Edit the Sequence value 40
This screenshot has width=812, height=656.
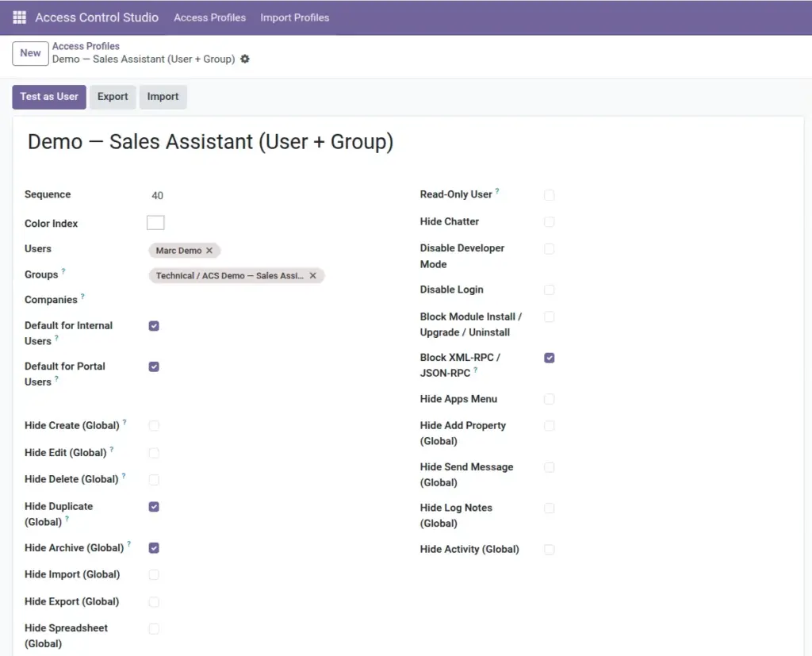click(x=158, y=195)
